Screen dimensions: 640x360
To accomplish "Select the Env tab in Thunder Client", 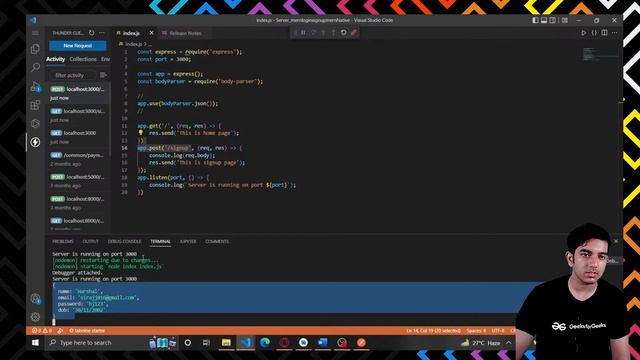I will [106, 59].
